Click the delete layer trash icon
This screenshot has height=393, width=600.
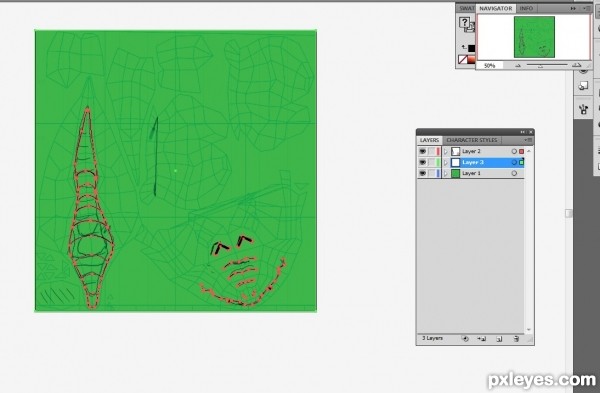pyautogui.click(x=516, y=339)
